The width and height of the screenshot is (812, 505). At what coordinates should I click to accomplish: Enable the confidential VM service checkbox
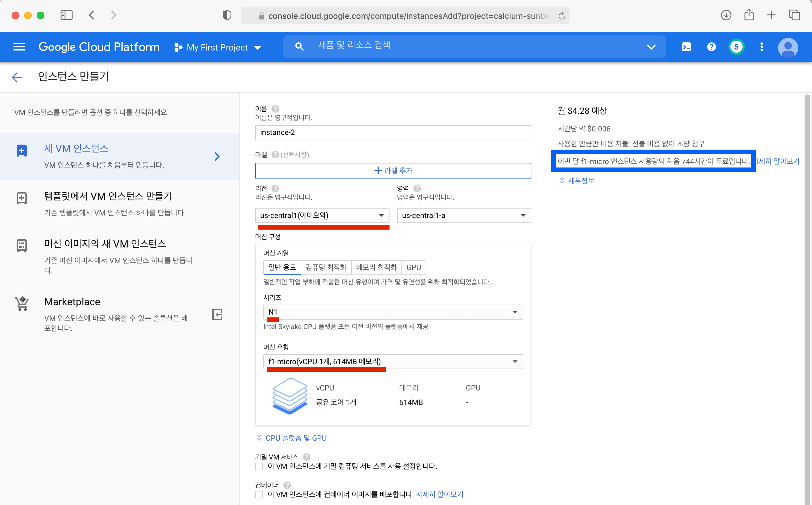pyautogui.click(x=259, y=466)
